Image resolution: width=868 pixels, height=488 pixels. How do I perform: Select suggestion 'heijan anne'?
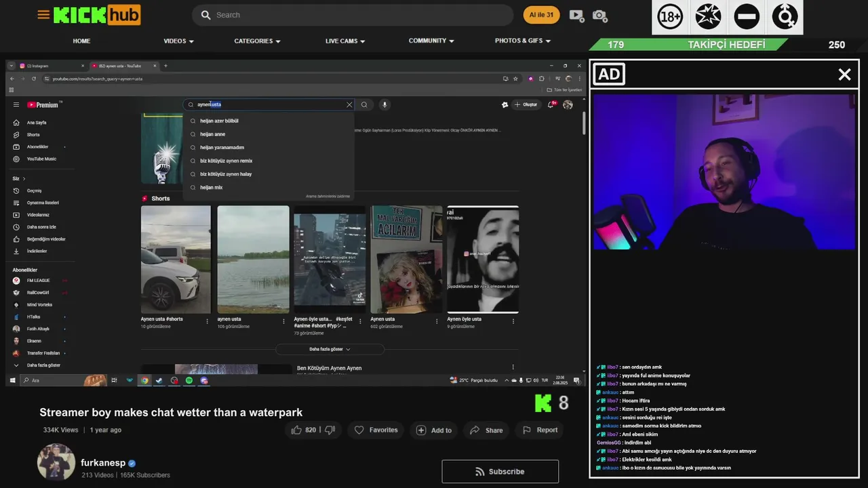(269, 134)
